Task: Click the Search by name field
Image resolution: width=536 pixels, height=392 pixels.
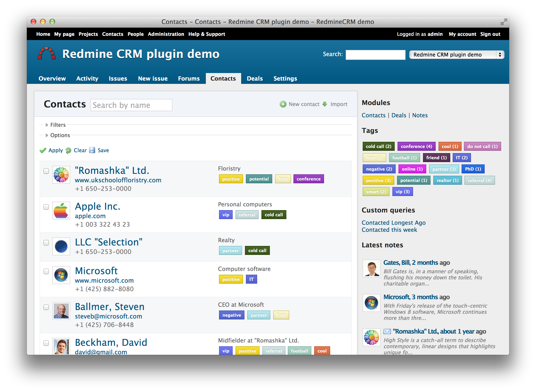Action: (x=131, y=105)
